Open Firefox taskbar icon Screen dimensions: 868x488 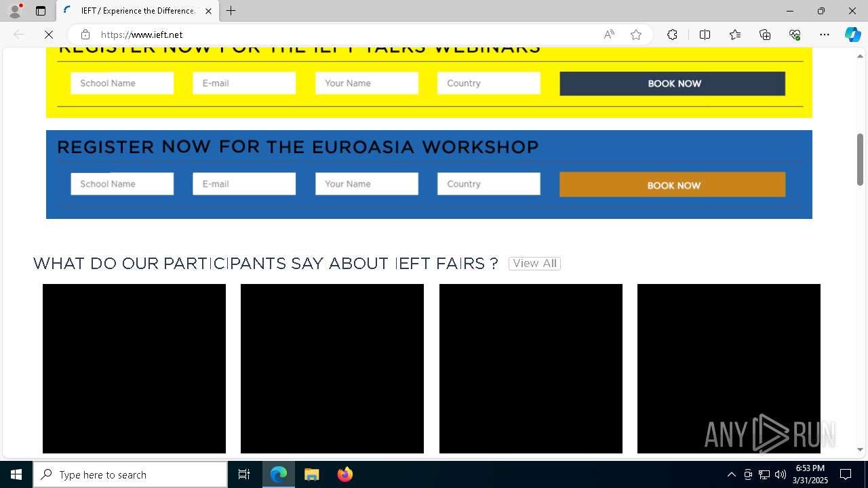[344, 474]
